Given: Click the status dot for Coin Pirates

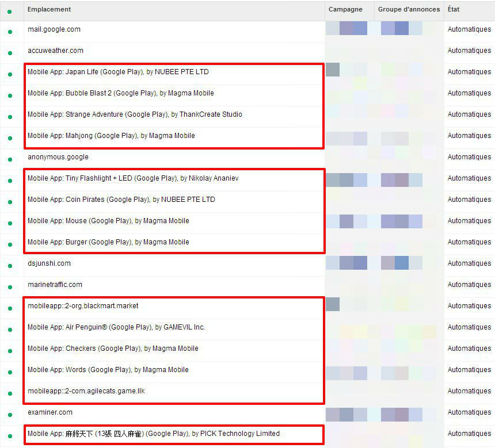Looking at the screenshot, I should 10,202.
